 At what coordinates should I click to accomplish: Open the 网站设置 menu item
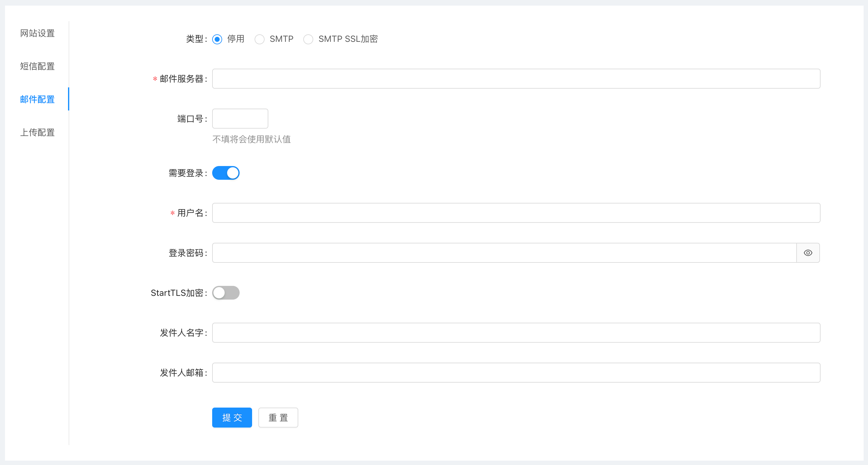37,33
